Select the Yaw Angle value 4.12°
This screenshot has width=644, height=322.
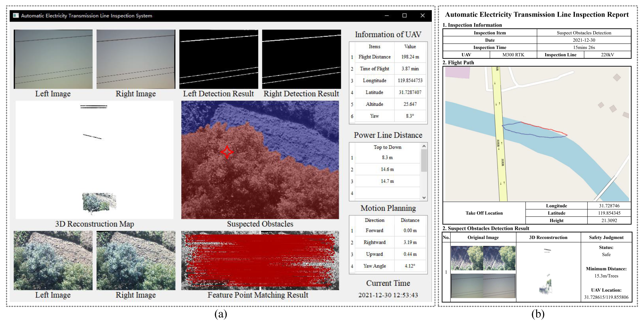[x=410, y=266]
